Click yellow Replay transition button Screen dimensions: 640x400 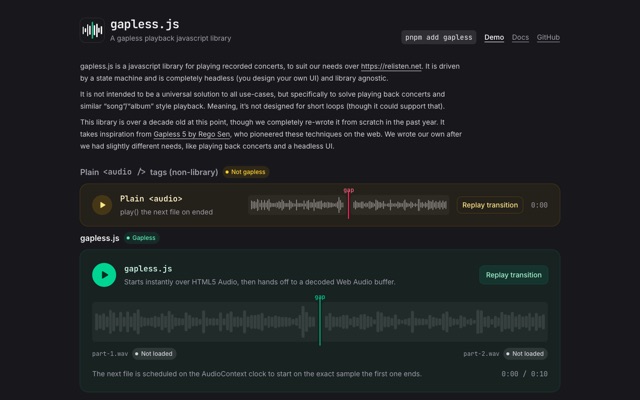click(490, 205)
